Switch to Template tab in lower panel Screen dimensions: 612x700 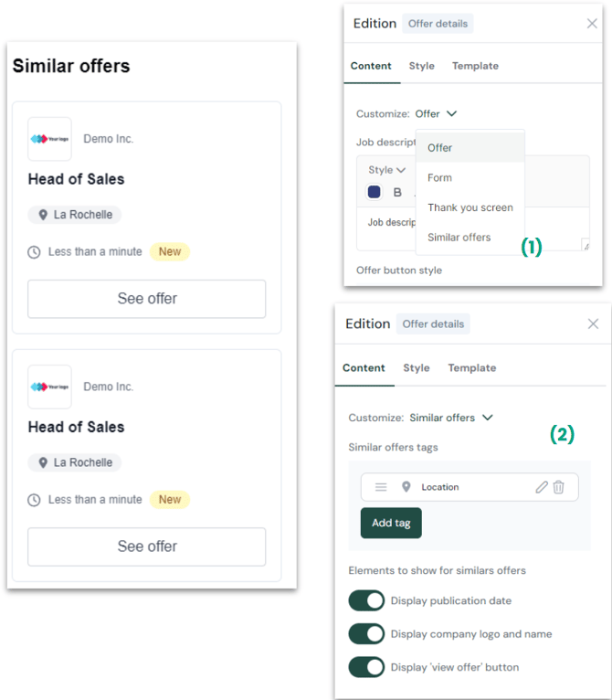pyautogui.click(x=471, y=368)
